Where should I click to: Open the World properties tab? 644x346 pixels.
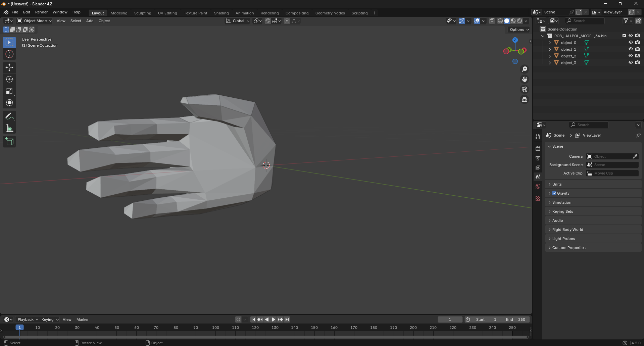538,186
